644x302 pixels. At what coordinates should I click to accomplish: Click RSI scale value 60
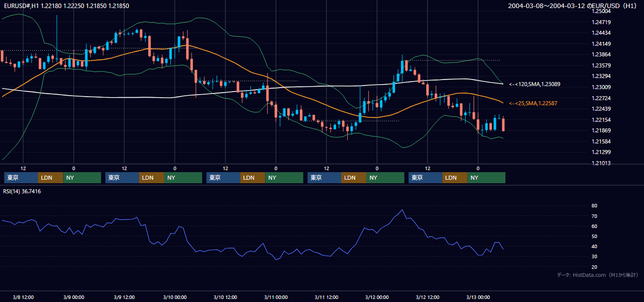point(595,226)
